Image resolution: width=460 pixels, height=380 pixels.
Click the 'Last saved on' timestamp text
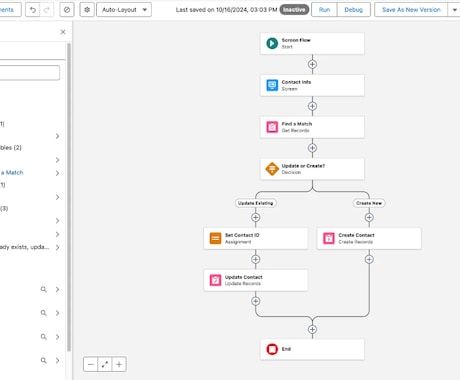[x=226, y=10]
